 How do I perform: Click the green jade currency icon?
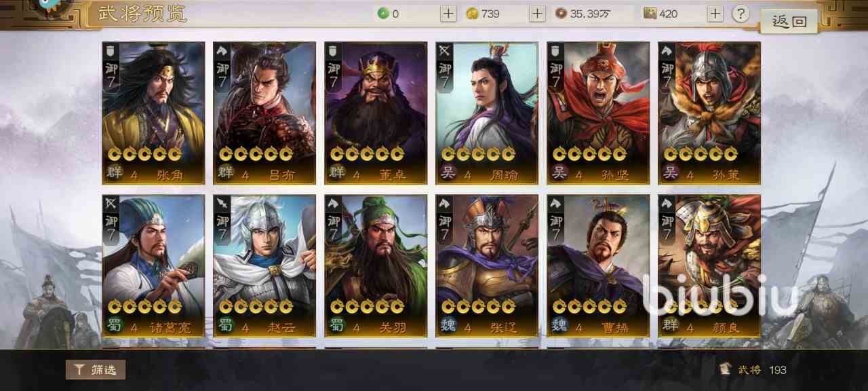coord(383,14)
